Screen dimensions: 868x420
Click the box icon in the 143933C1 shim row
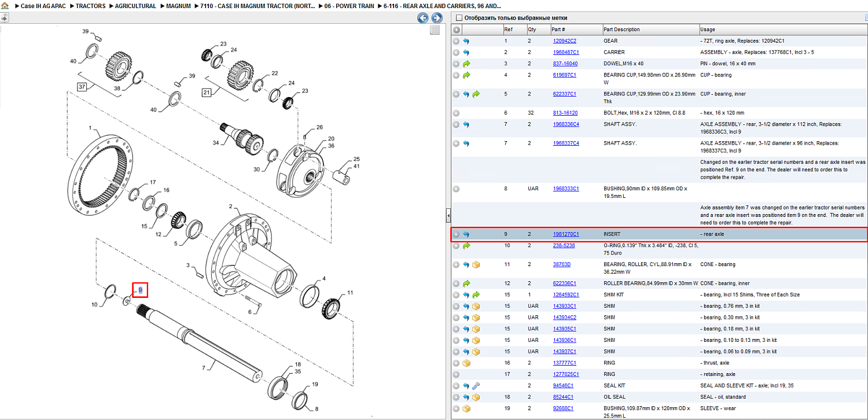tap(476, 306)
